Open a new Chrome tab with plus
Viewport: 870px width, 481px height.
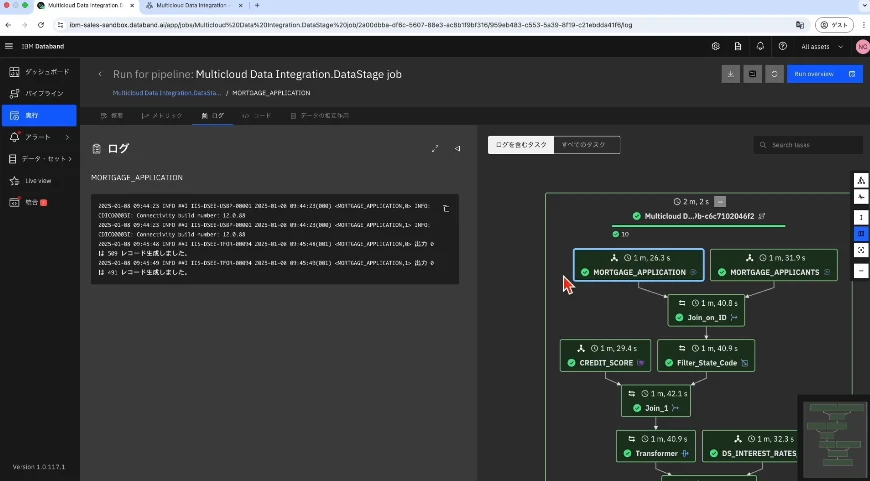[x=257, y=5]
